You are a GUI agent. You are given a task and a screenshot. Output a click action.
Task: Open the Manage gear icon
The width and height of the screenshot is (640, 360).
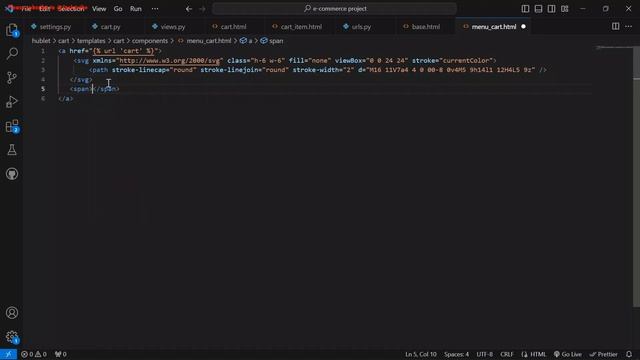coord(12,337)
